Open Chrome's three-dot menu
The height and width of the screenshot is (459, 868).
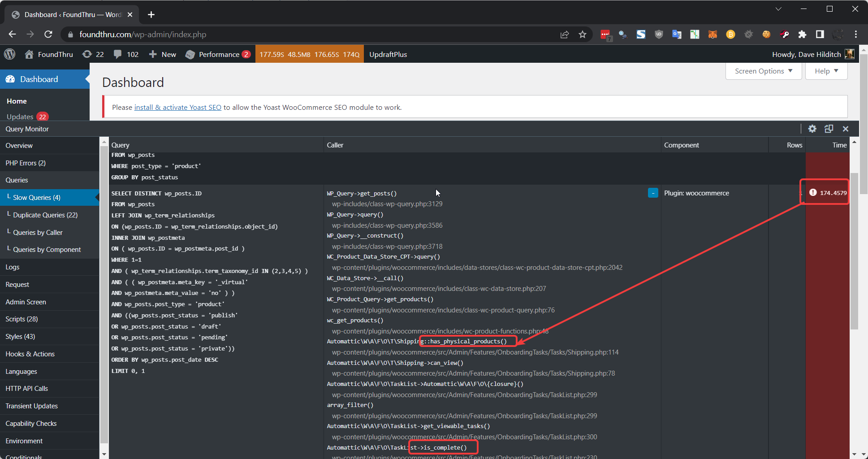856,35
